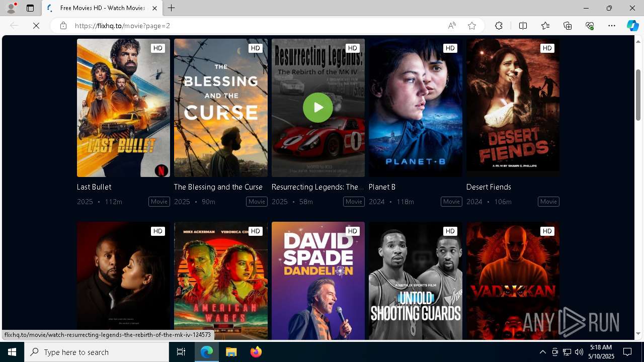
Task: Click the scrollbar down arrow
Action: tap(638, 334)
